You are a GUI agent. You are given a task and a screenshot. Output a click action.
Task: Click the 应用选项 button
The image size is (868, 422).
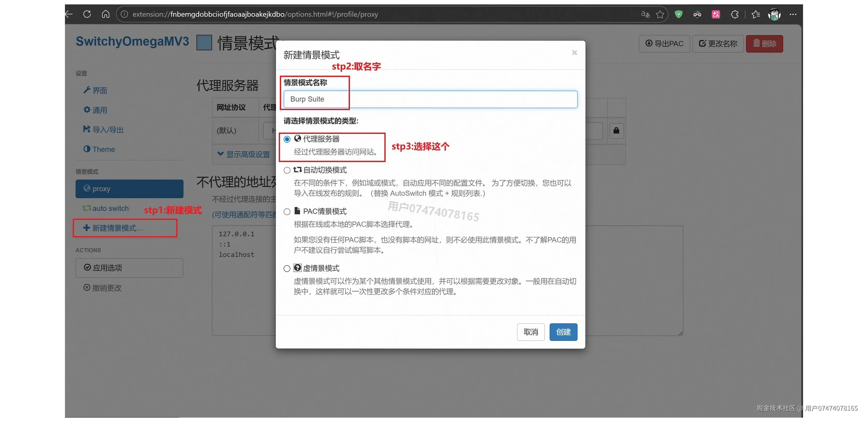tap(129, 268)
